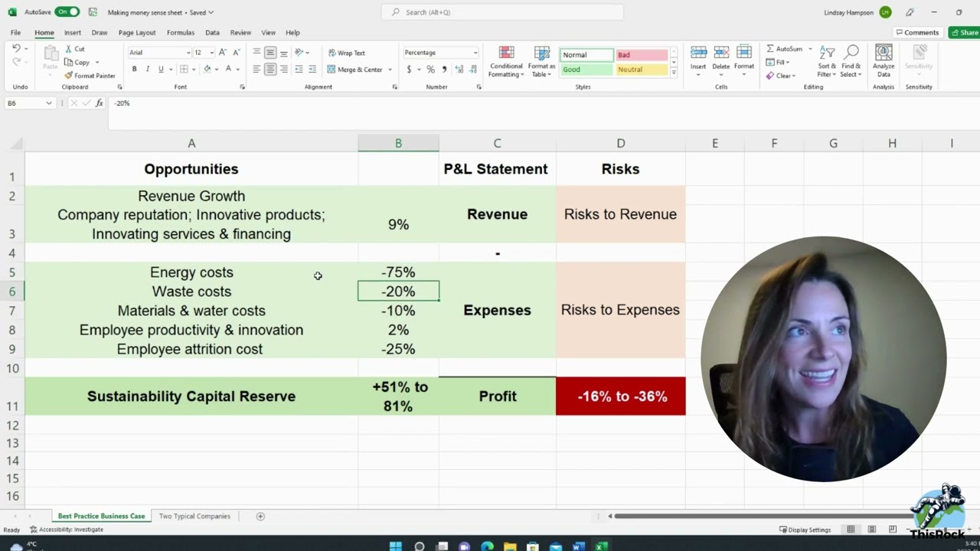Switch to Two Typical Companies sheet tab
The height and width of the screenshot is (551, 980).
click(x=194, y=517)
